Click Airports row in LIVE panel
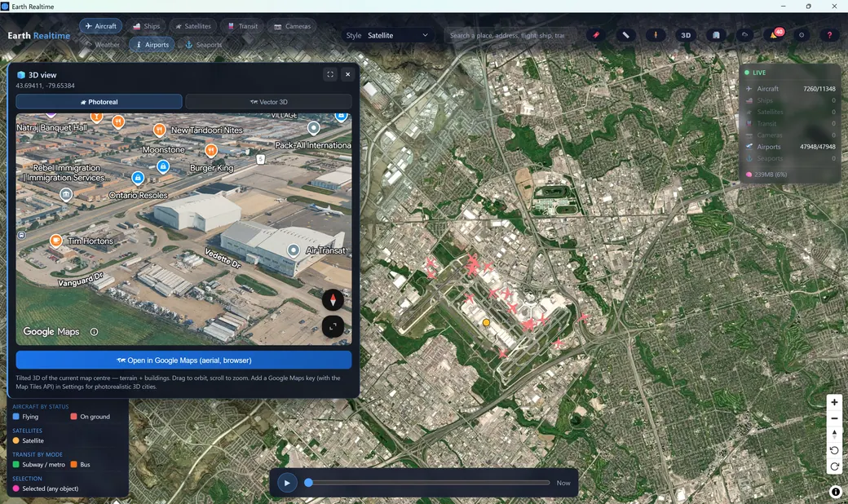 pos(790,147)
